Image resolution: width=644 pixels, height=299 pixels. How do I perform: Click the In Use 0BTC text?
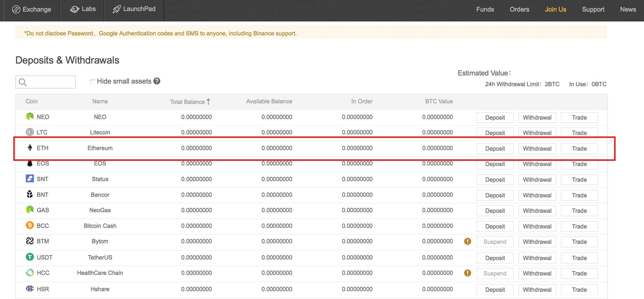(x=587, y=84)
